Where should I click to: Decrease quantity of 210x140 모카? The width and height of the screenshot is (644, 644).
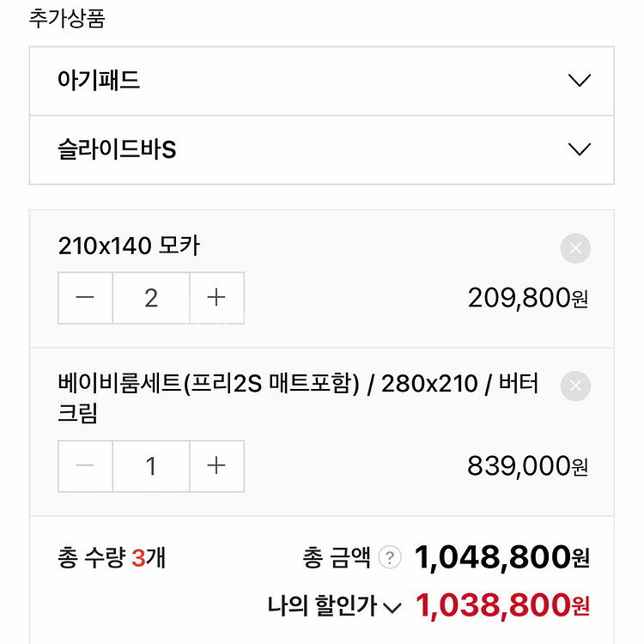(85, 298)
